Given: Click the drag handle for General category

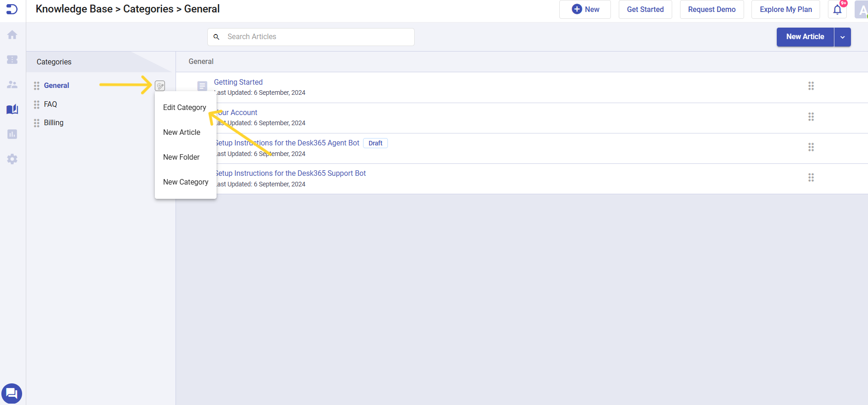Looking at the screenshot, I should tap(36, 86).
